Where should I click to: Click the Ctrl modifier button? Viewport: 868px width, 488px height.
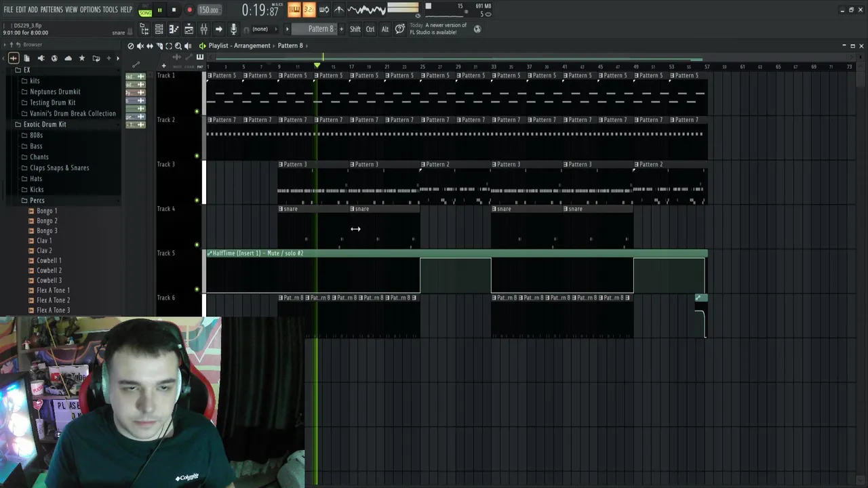[370, 29]
